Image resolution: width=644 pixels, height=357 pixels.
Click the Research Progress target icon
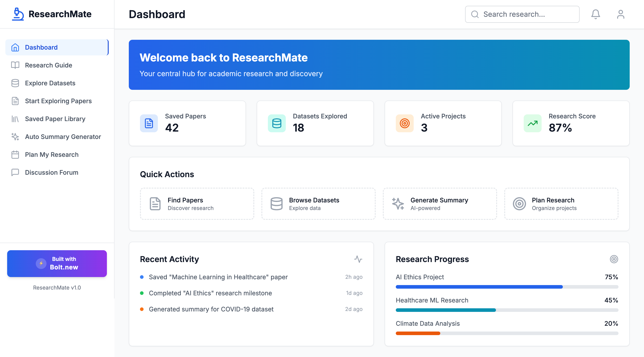pyautogui.click(x=614, y=259)
